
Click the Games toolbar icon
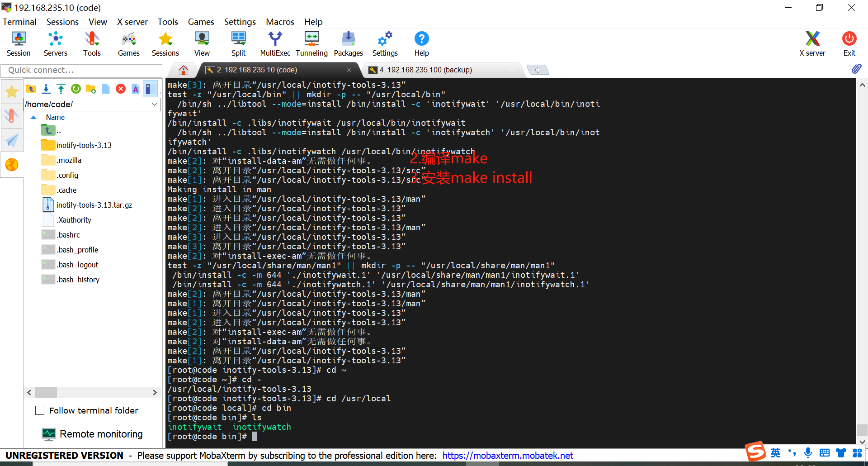(128, 44)
